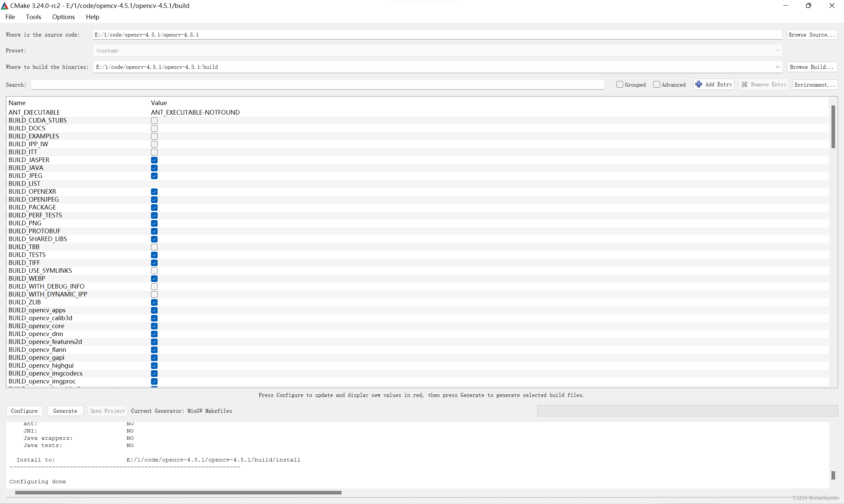Disable BUILD_SHARED_LIBS
This screenshot has width=844, height=504.
154,239
